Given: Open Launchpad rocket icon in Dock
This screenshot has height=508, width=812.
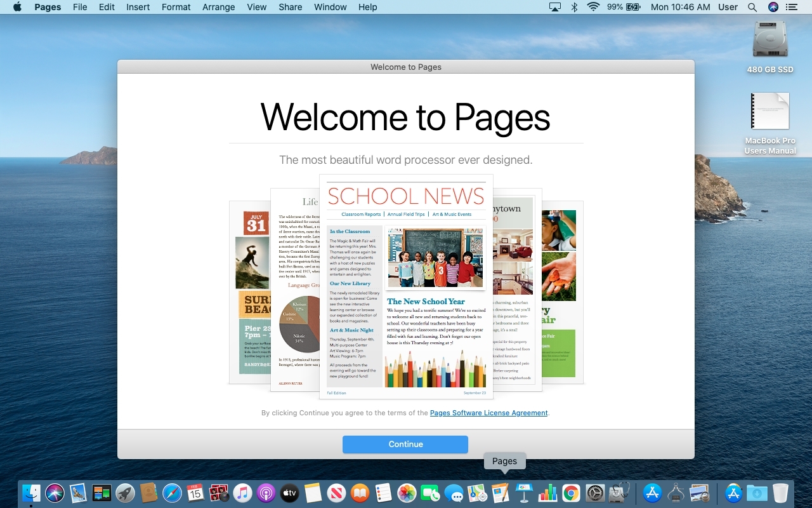Looking at the screenshot, I should pyautogui.click(x=125, y=493).
